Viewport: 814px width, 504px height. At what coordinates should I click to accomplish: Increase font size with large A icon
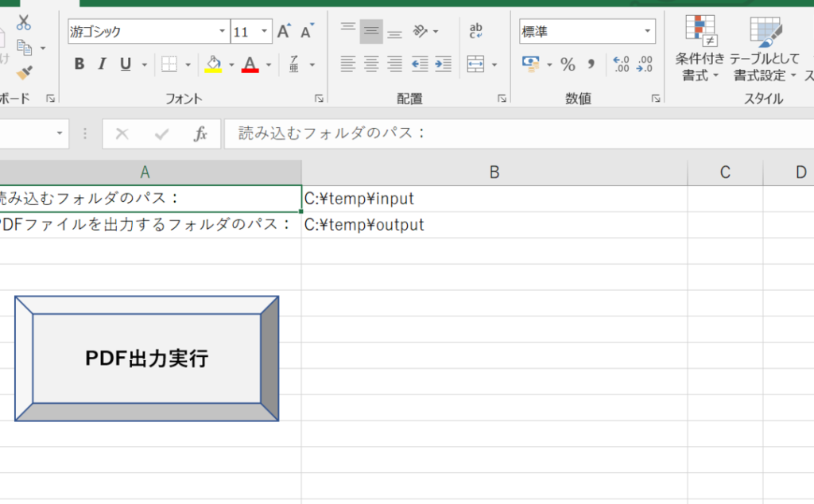(284, 33)
